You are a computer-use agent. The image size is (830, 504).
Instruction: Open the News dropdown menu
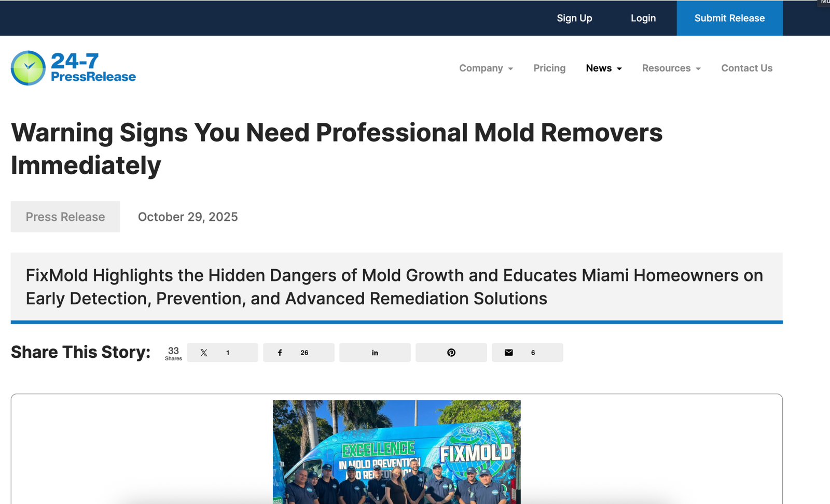[x=603, y=68]
